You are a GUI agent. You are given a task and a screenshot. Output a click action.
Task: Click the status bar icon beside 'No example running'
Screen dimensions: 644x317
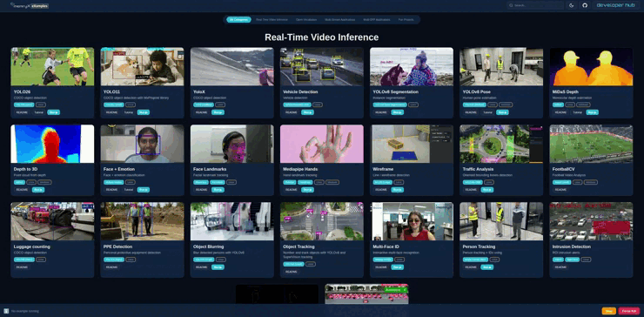[6, 311]
